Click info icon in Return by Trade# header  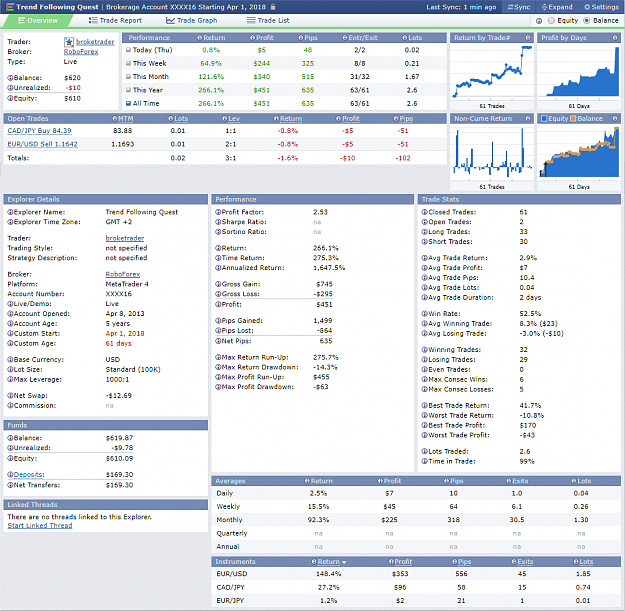[x=528, y=37]
